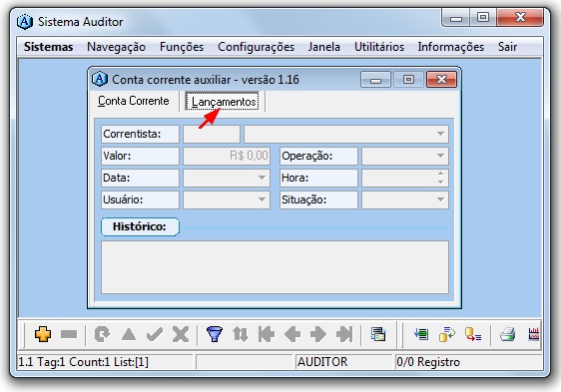The height and width of the screenshot is (392, 561).
Task: Click the 'AUDITOR' status bar entry
Action: coord(322,362)
